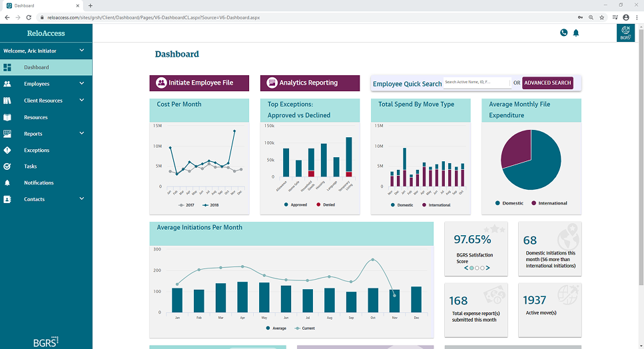Close the Dashboard browser tab

pyautogui.click(x=78, y=6)
